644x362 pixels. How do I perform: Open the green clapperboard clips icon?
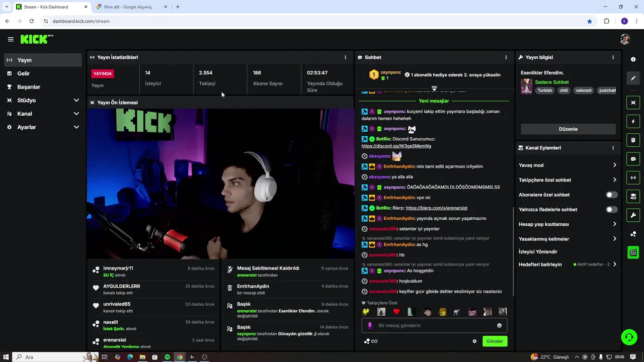click(x=633, y=252)
